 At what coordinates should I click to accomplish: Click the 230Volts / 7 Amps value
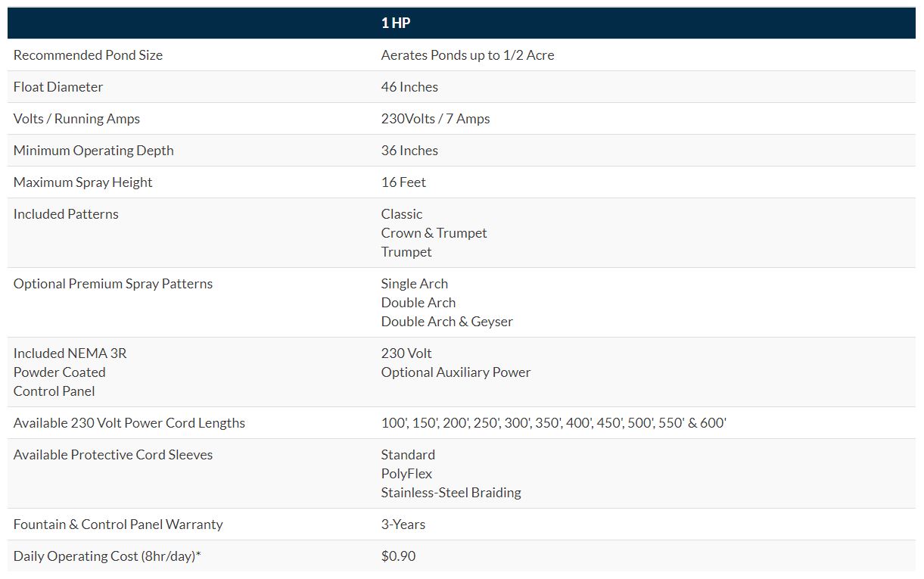[x=435, y=119]
